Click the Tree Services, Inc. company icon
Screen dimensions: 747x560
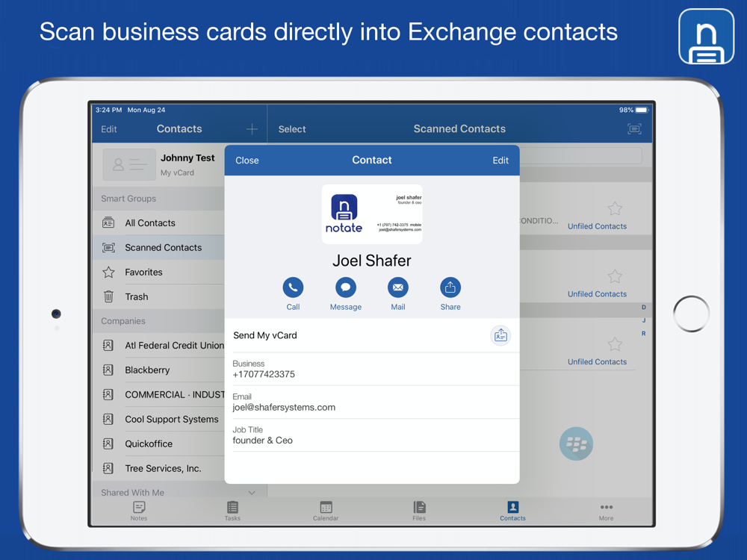[108, 469]
